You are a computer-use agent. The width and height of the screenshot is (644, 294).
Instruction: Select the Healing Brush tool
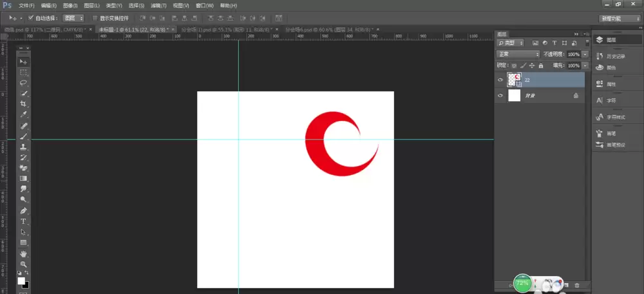tap(23, 125)
